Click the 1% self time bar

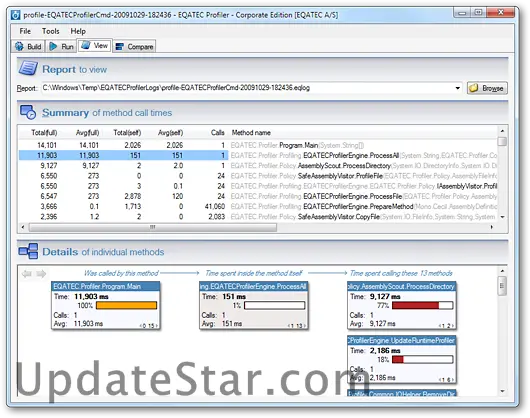coord(274,305)
